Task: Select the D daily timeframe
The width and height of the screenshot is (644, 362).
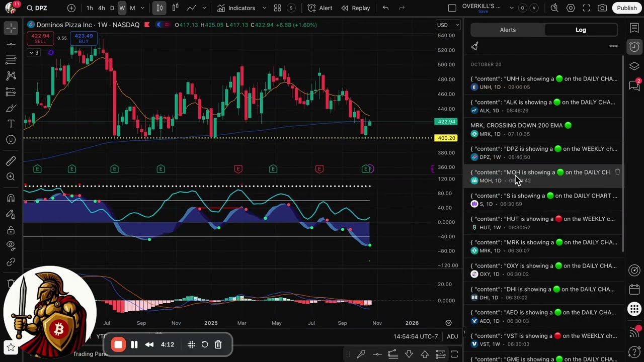Action: pos(112,8)
